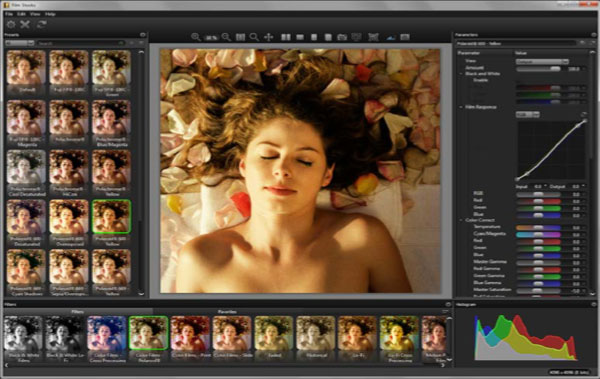Adjust the Temperature slider

(538, 227)
